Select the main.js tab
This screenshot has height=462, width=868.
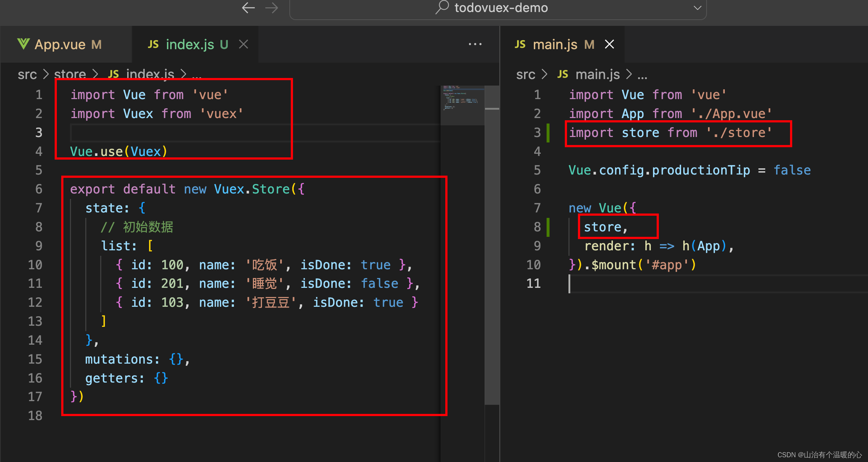click(x=555, y=44)
